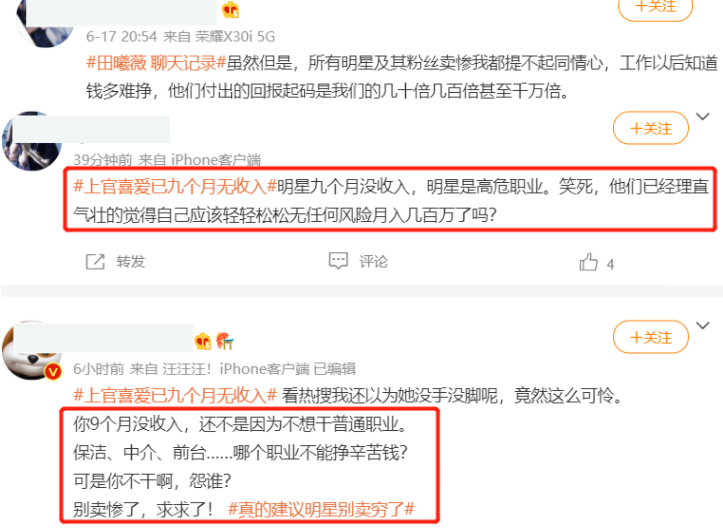Click the red mushroom badge icon
The height and width of the screenshot is (530, 723).
point(225,341)
